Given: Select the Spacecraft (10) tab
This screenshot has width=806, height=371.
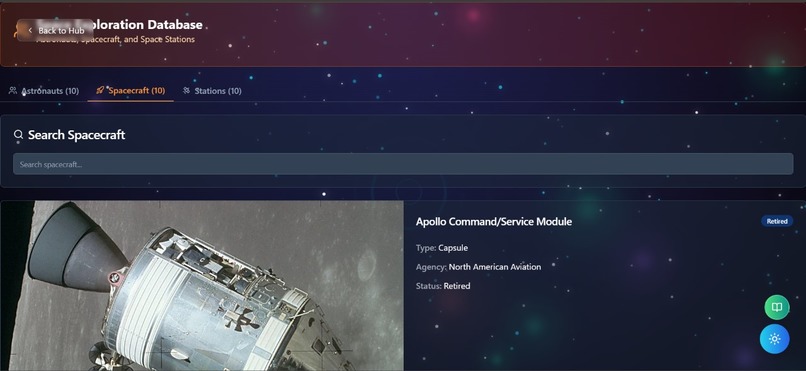Looking at the screenshot, I should pos(131,91).
